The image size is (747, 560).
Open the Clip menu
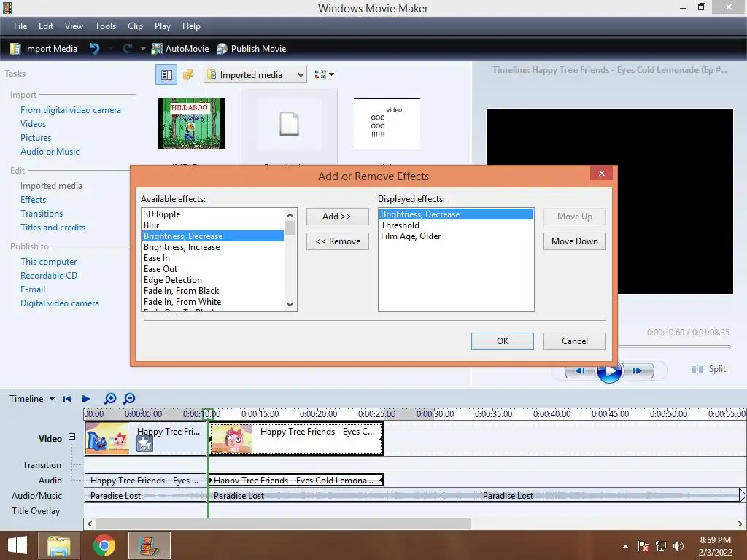[x=135, y=26]
